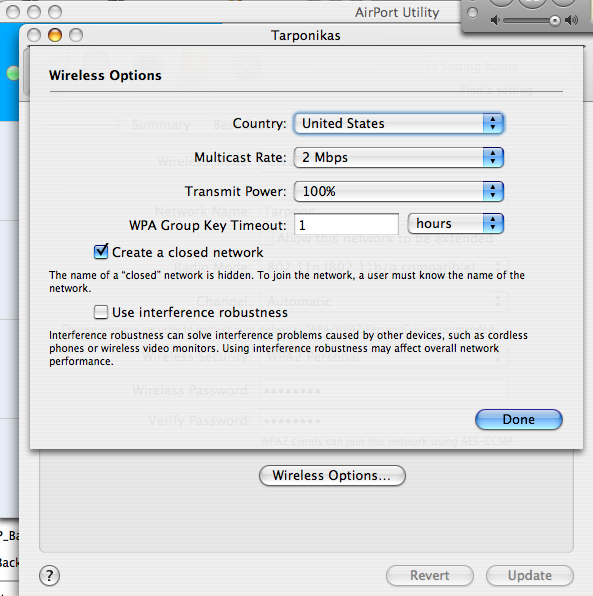Minimize the Tarponikas window with orange button
The image size is (593, 596).
pyautogui.click(x=55, y=35)
